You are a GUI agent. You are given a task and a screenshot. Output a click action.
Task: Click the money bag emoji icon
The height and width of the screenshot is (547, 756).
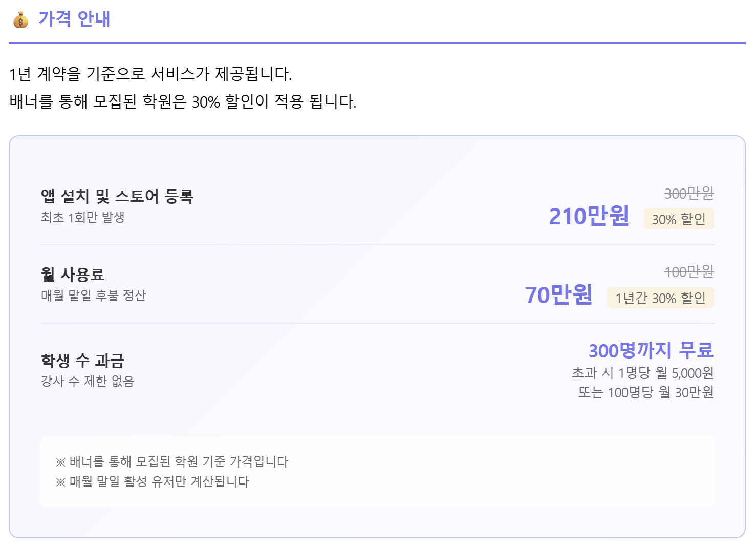20,19
